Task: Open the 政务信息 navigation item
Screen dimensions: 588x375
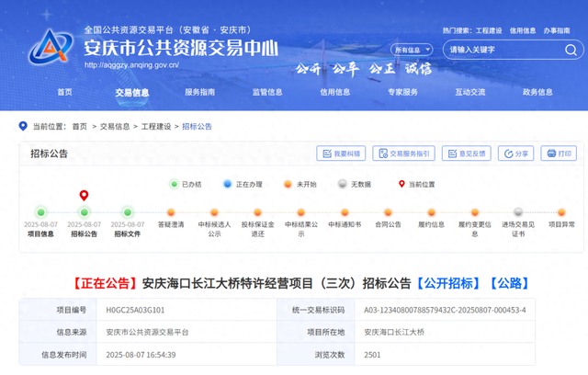Action: [537, 92]
